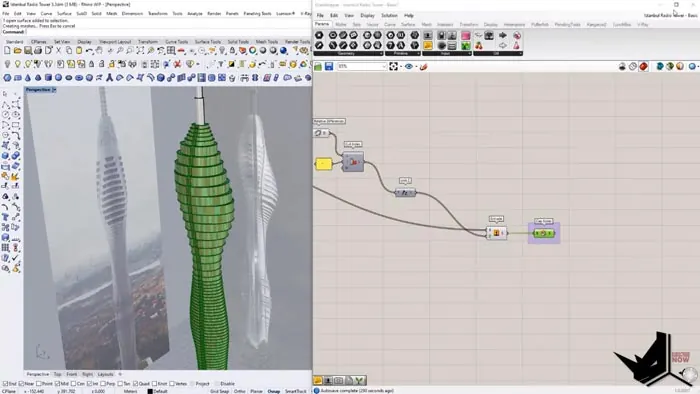The height and width of the screenshot is (394, 700).
Task: Switch to Curve Tools toolbar tab in Rhino
Action: (176, 41)
